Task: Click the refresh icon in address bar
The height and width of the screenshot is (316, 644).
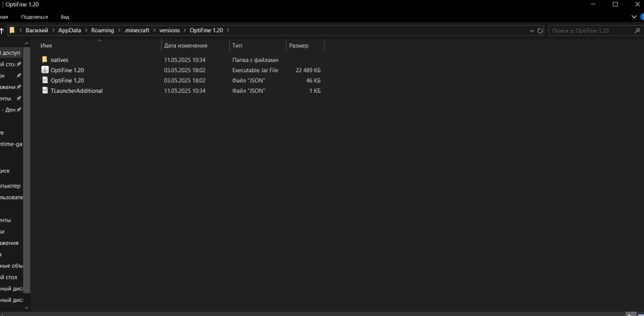Action: click(540, 30)
